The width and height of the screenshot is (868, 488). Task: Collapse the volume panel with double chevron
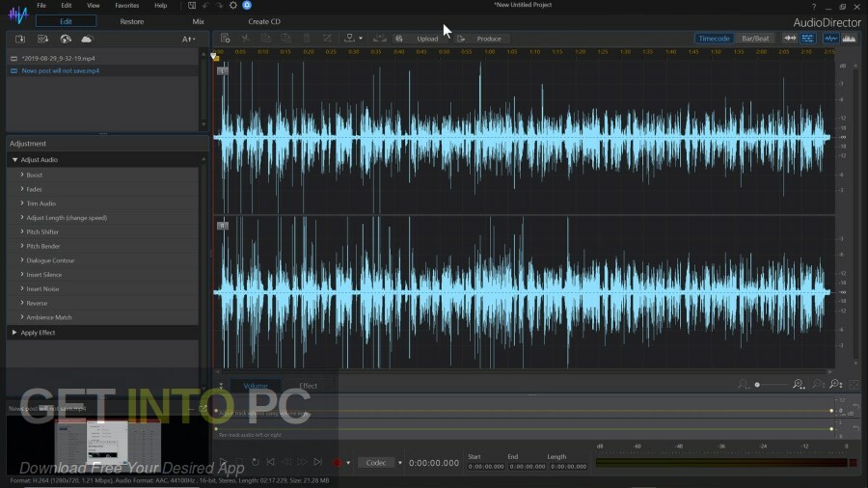pos(221,386)
